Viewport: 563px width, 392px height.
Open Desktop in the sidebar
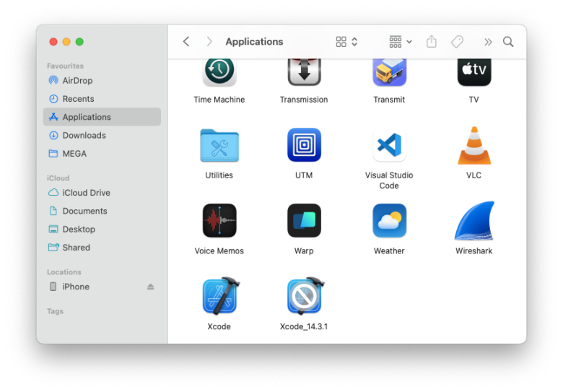(x=102, y=230)
